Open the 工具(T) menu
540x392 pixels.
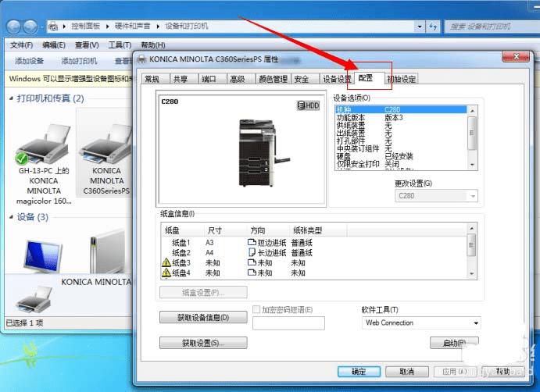[x=120, y=45]
